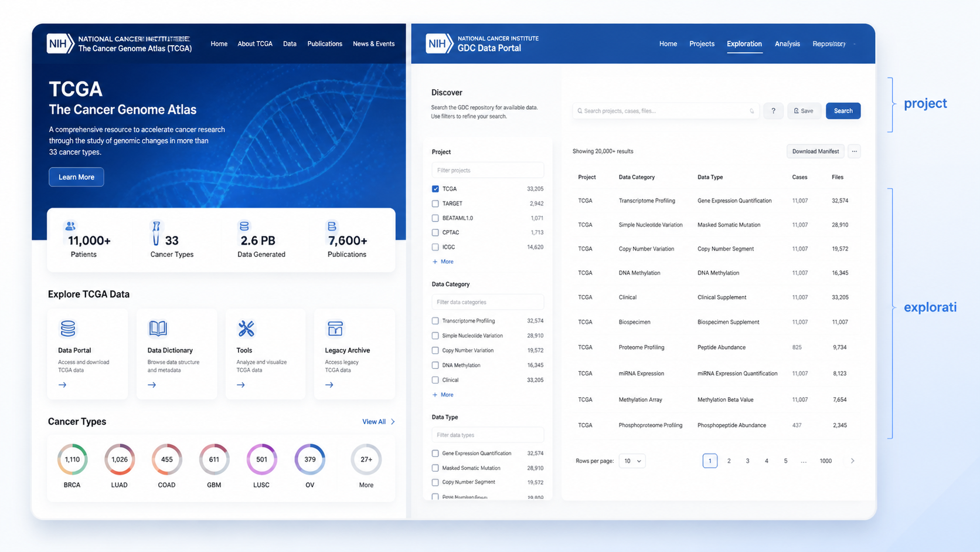Open the three-dot menu beside Download Manifest

pos(855,151)
